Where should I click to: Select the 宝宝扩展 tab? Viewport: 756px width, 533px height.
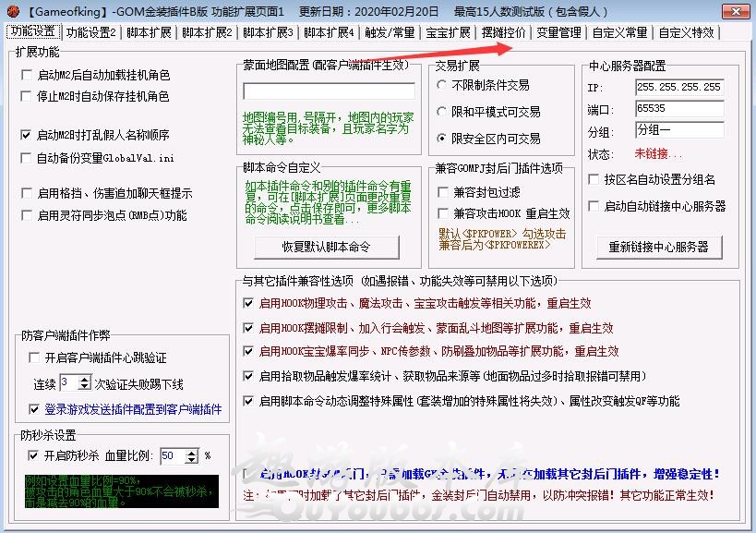[x=448, y=33]
